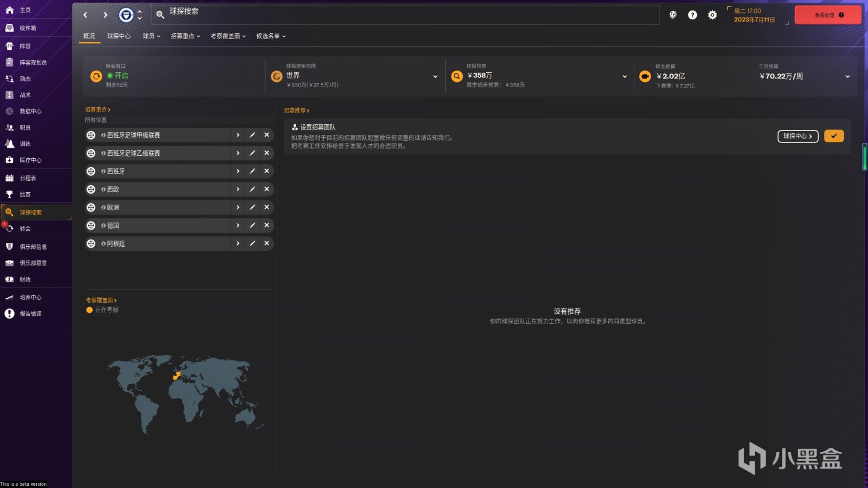Screen dimensions: 868x488
Task: Expand 阿根廷 focus arrow
Action: click(x=238, y=243)
